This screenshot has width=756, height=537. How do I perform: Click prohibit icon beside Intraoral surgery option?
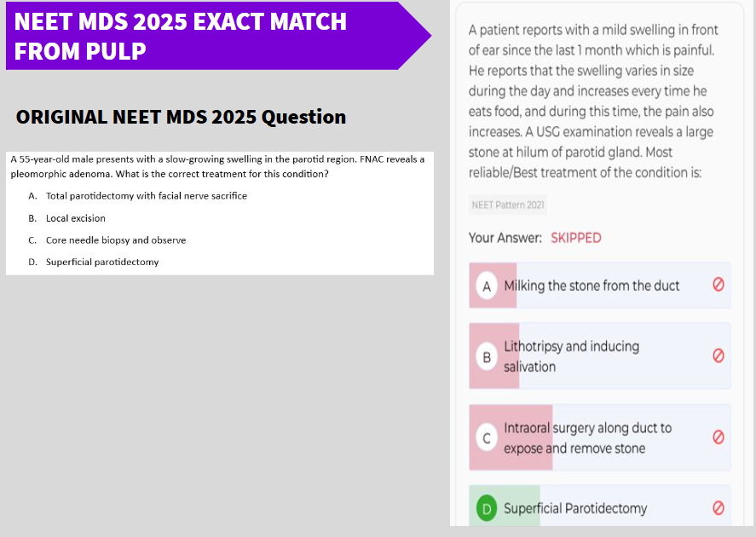(718, 437)
